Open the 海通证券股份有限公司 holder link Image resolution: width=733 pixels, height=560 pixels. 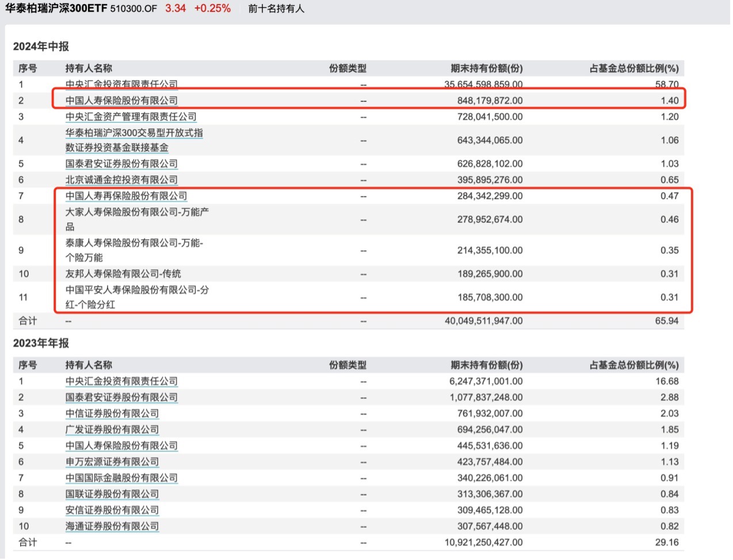click(112, 526)
